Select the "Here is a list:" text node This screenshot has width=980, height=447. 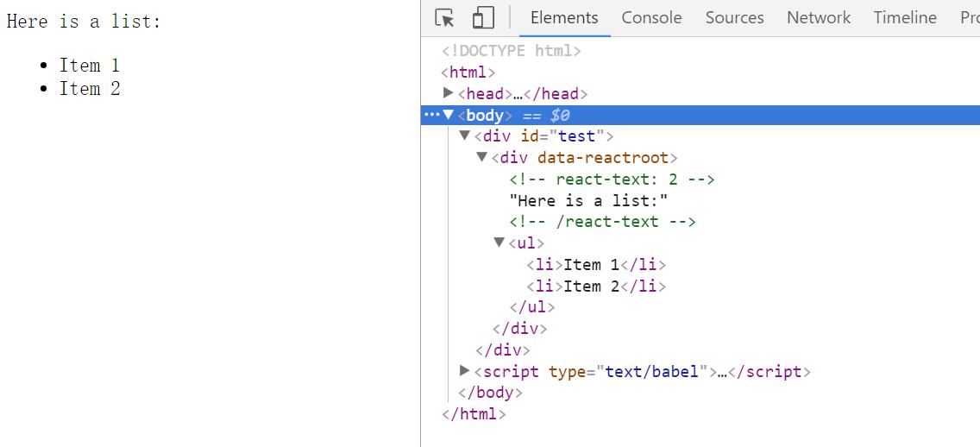click(588, 201)
